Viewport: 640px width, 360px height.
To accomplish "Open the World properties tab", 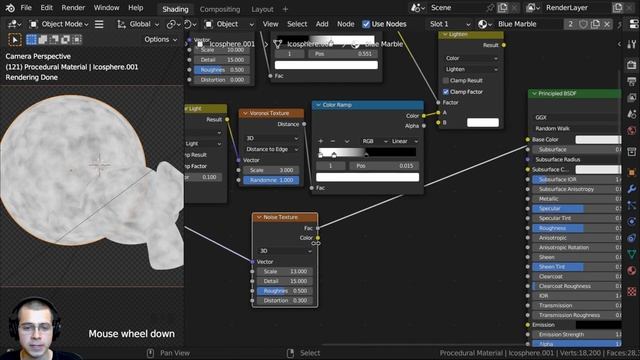I will click(631, 131).
